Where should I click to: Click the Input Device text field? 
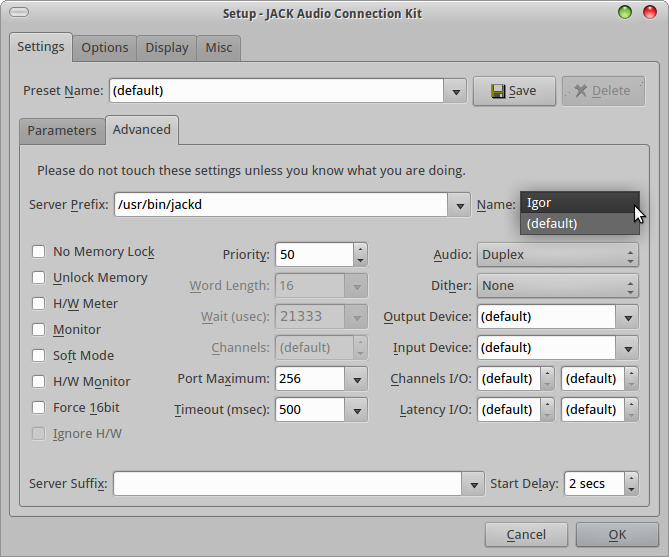(547, 348)
